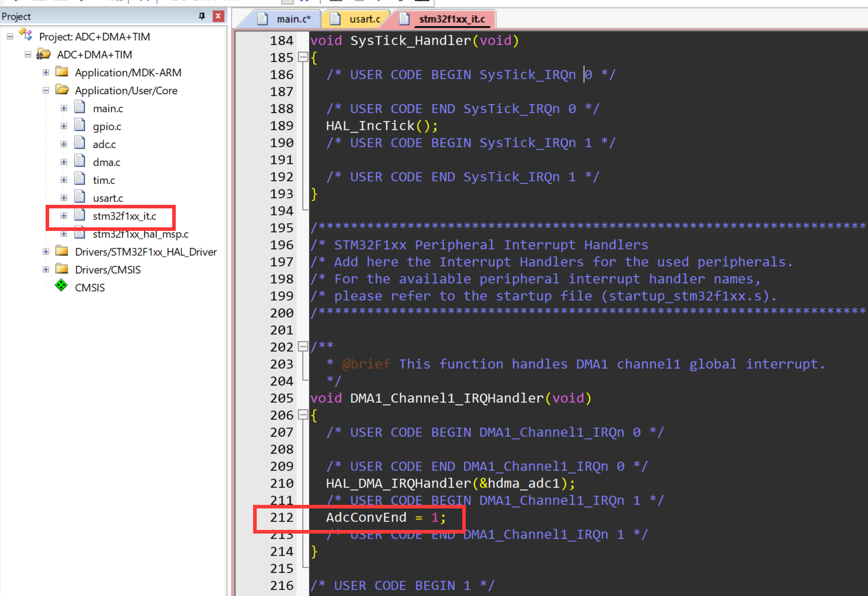The height and width of the screenshot is (596, 868).
Task: Click the ADC+DMA+TIM target folder icon
Action: coord(44,54)
